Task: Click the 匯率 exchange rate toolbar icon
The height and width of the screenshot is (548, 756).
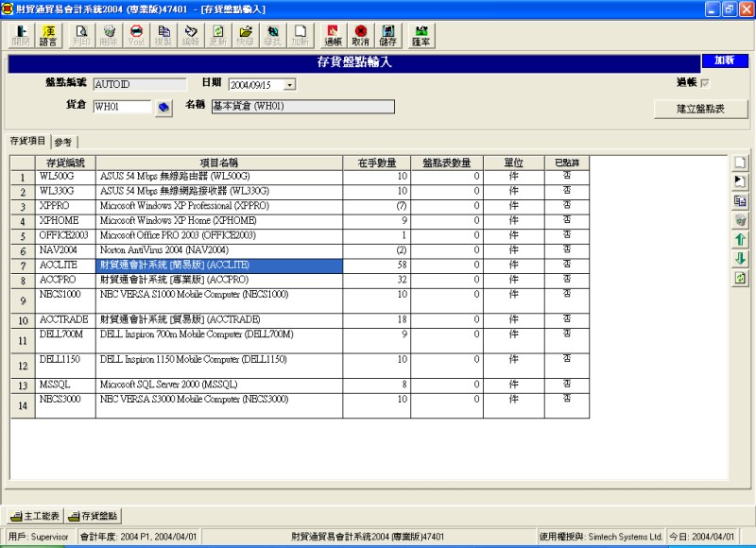Action: [x=421, y=36]
